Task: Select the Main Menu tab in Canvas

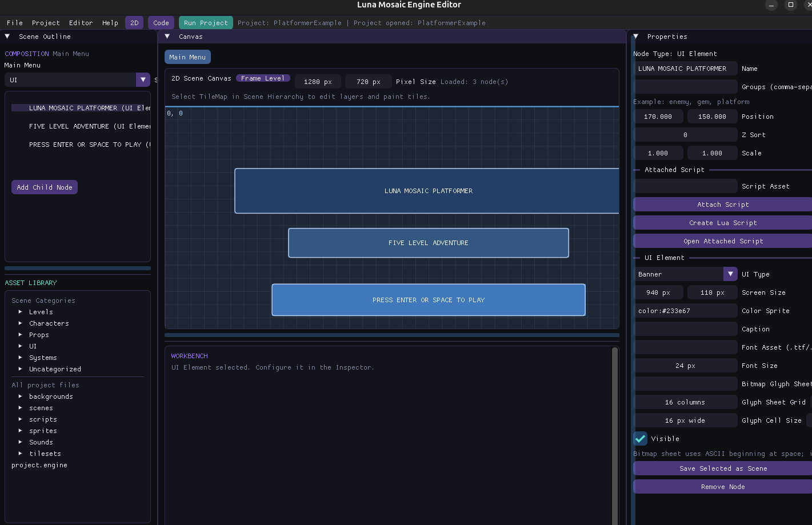Action: point(187,57)
